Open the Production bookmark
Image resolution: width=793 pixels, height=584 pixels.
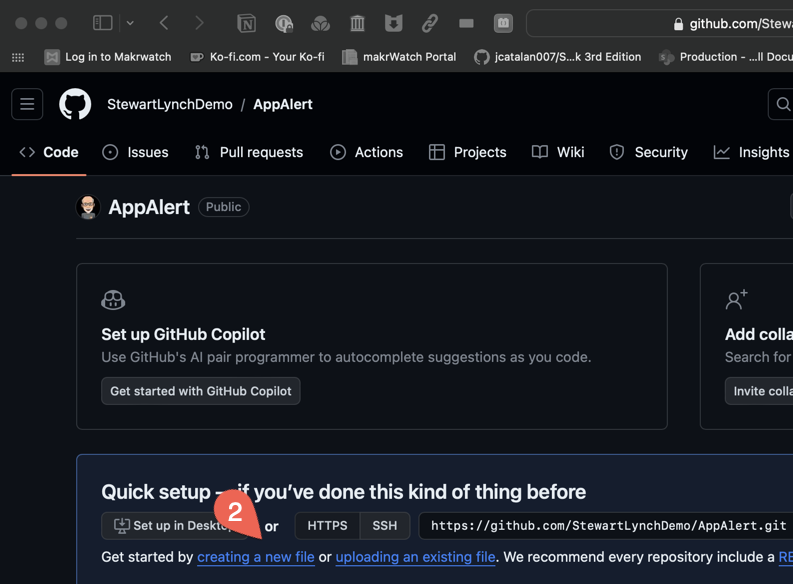(726, 57)
